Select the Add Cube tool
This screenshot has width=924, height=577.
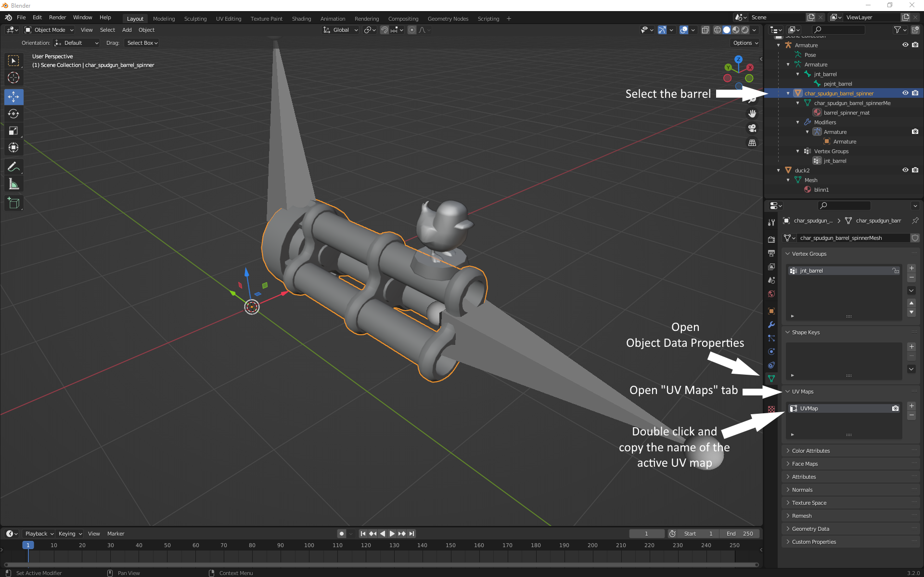point(13,203)
